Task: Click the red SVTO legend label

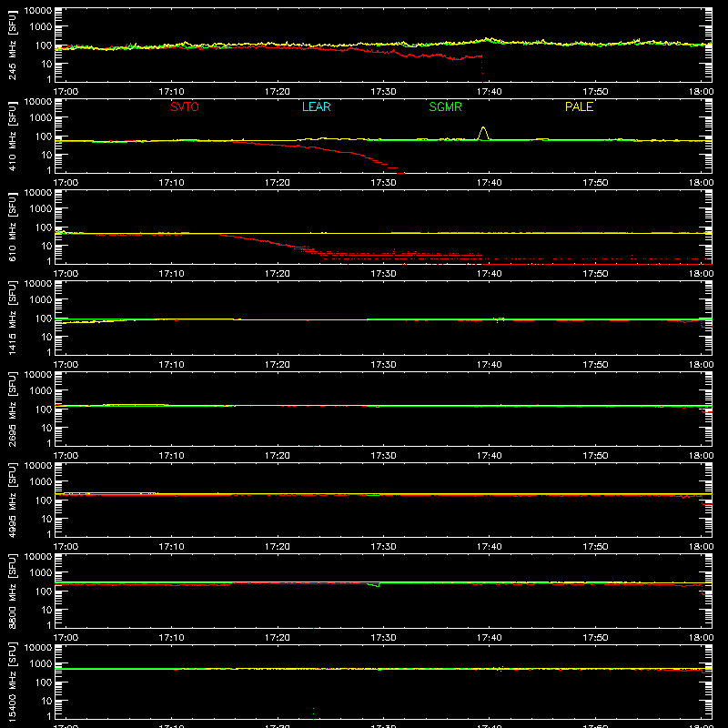Action: [185, 106]
